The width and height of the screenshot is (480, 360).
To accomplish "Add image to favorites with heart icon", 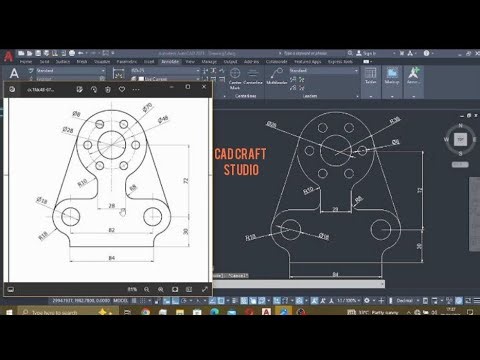I will coord(122,89).
